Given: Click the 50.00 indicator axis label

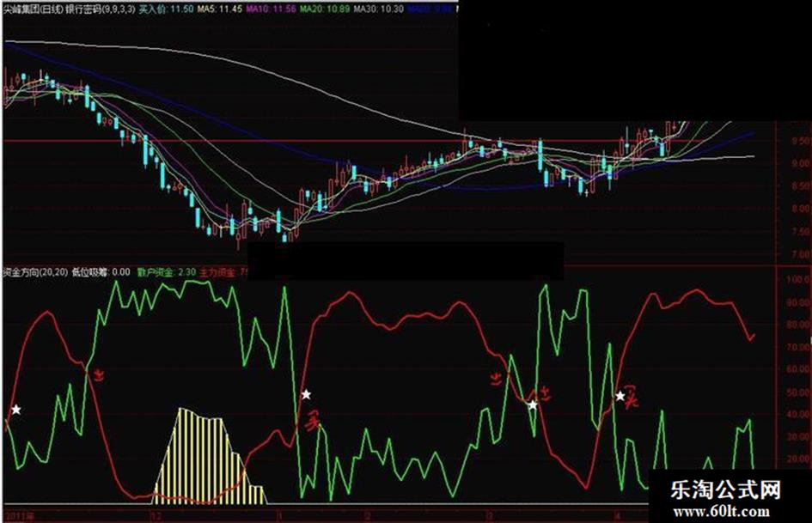Looking at the screenshot, I should (799, 392).
